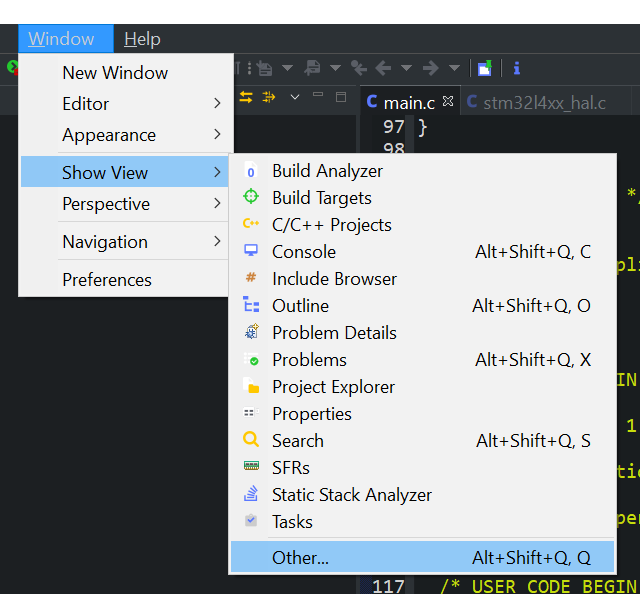Viewport: 640px width, 594px height.
Task: Click the Pin Editor toolbar icon
Action: coord(484,68)
